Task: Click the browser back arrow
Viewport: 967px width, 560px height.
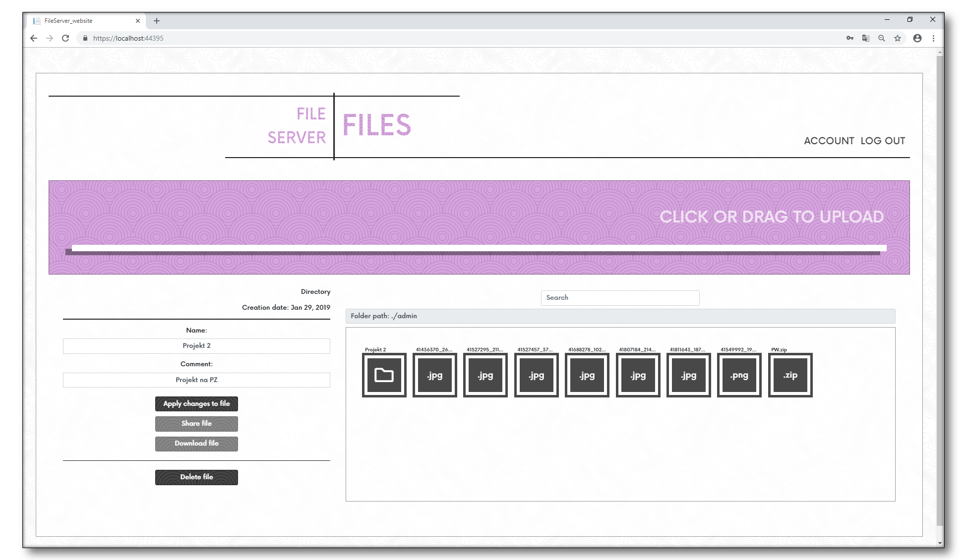Action: click(x=34, y=38)
